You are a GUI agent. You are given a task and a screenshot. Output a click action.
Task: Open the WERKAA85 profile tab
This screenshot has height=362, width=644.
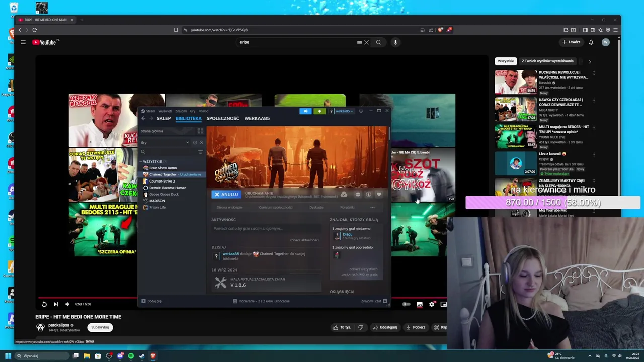(257, 119)
